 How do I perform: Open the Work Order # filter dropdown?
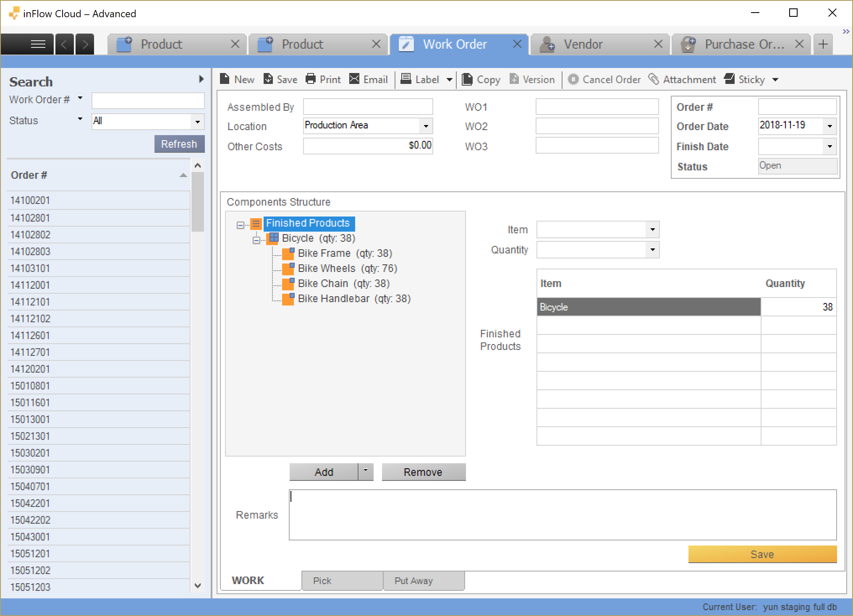coord(80,98)
